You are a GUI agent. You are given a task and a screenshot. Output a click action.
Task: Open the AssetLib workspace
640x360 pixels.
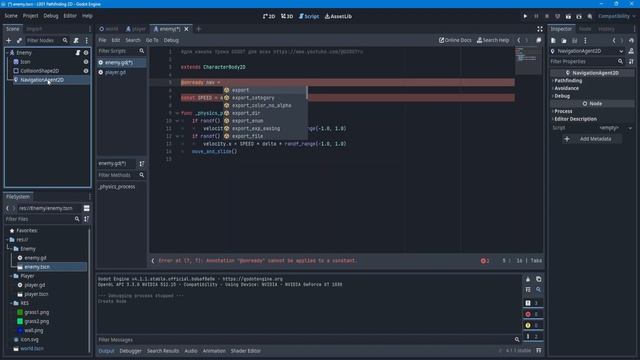[x=338, y=16]
